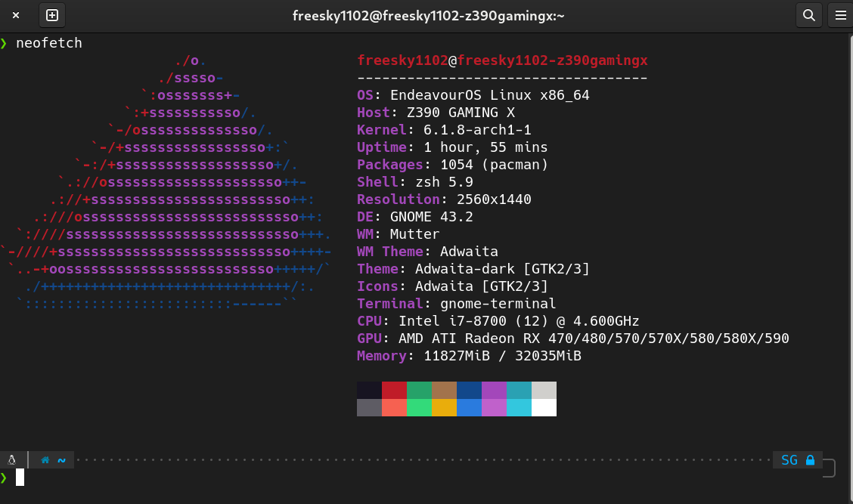Viewport: 853px width, 504px height.
Task: Click the bright green swatch in bottom row
Action: point(420,408)
